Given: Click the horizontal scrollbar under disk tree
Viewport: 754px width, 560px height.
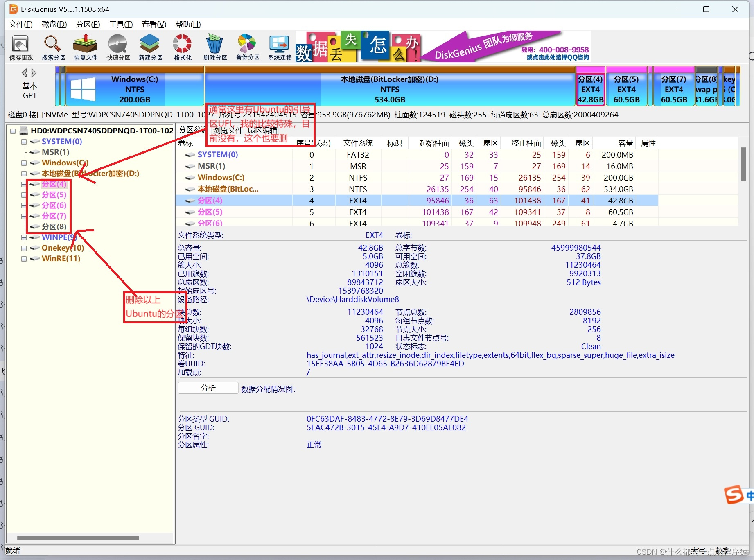Looking at the screenshot, I should click(78, 538).
